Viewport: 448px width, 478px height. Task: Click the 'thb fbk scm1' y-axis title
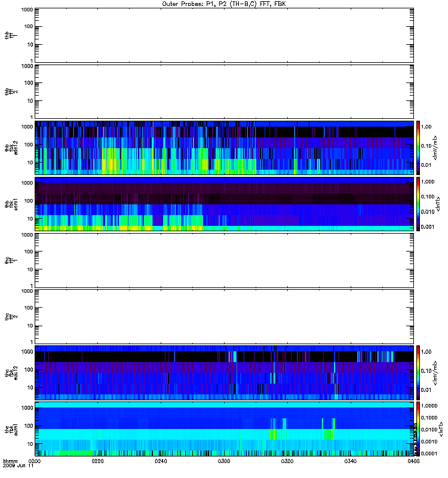coord(11,204)
